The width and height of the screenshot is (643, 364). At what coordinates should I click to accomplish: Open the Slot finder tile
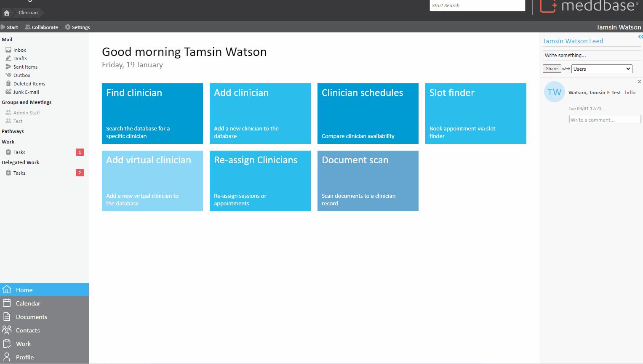(475, 114)
